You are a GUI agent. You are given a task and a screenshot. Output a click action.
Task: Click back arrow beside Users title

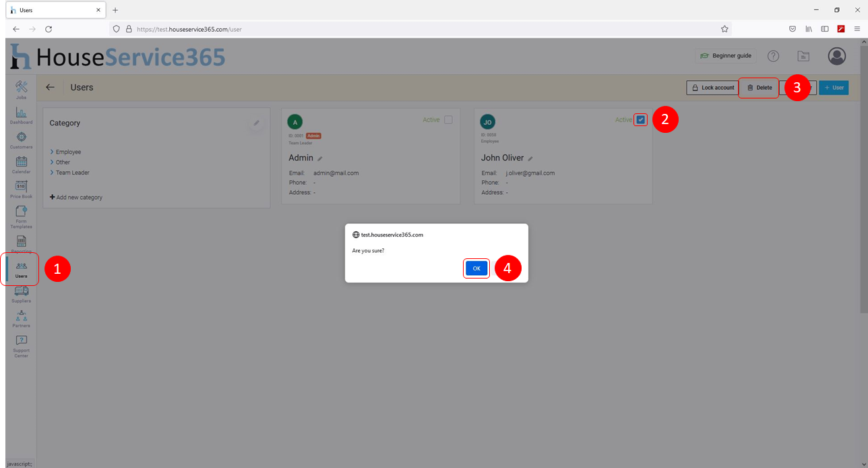[50, 87]
